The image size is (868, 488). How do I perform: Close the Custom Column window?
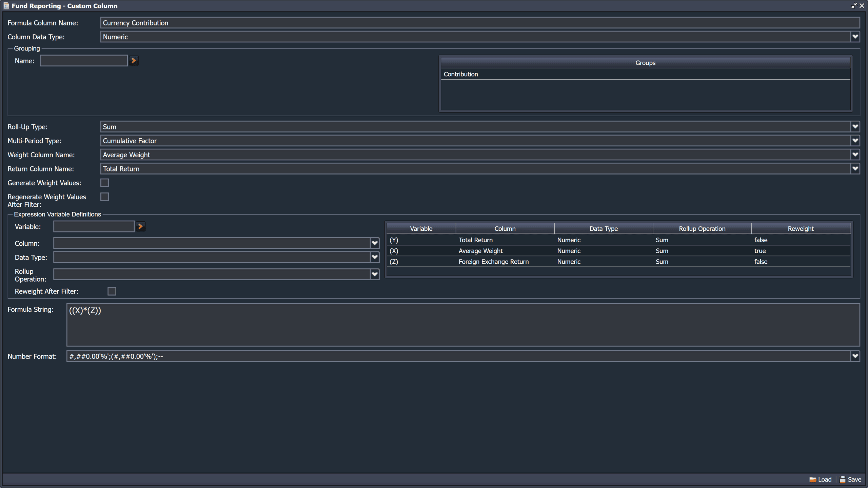[862, 6]
